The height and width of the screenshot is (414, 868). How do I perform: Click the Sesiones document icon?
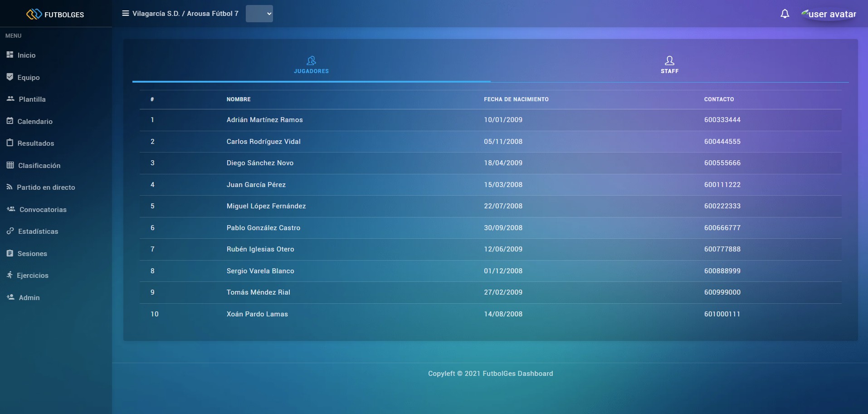click(10, 253)
